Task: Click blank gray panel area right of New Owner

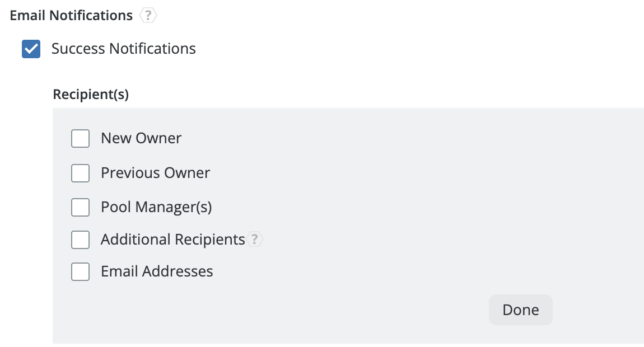Action: click(392, 138)
